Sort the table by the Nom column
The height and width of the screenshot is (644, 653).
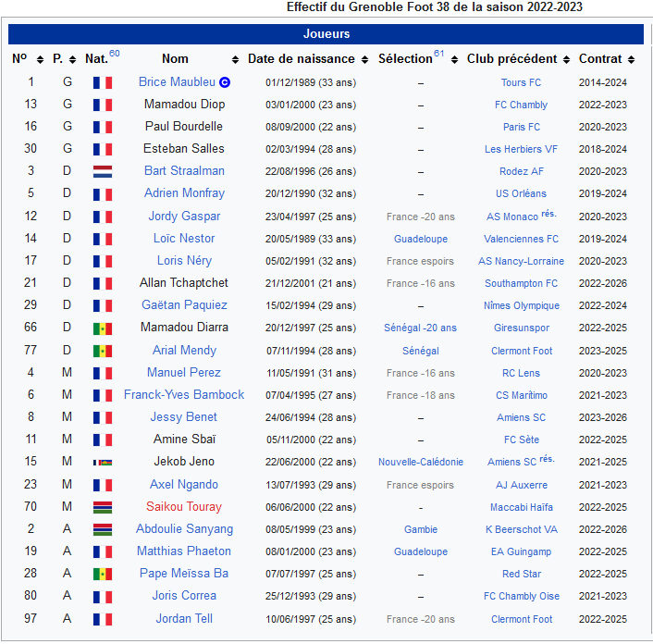pos(175,59)
